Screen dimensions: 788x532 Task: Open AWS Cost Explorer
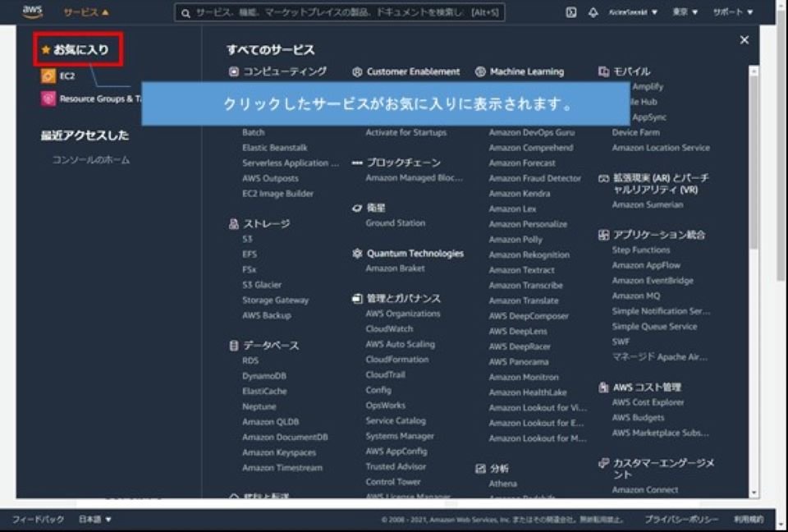click(648, 402)
